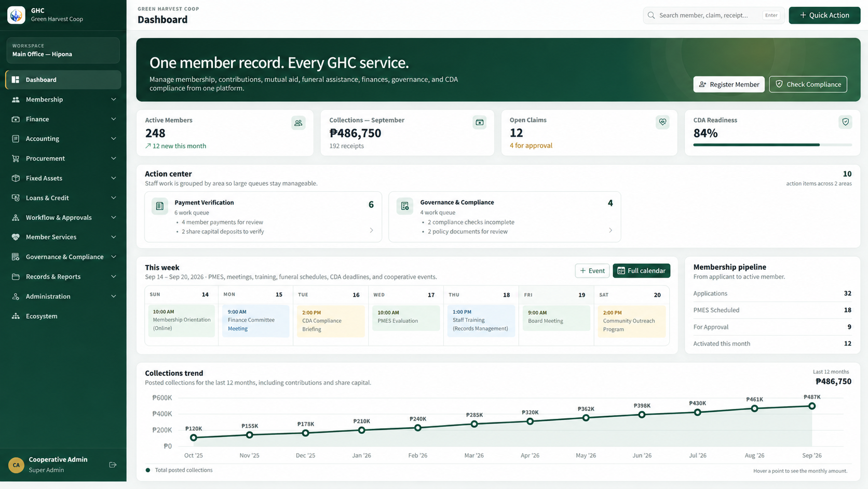Click the CA user avatar
868x489 pixels.
(16, 465)
